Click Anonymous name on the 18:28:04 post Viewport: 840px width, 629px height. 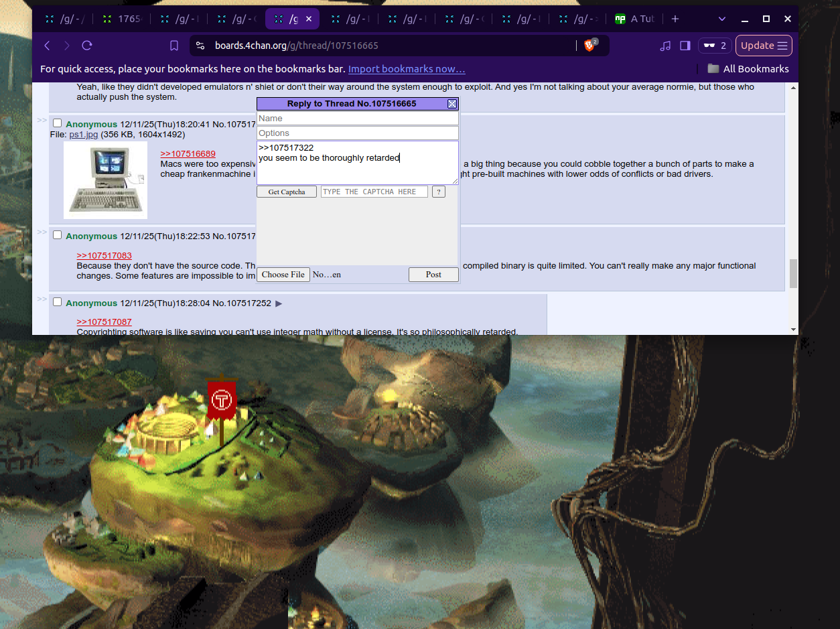pyautogui.click(x=92, y=303)
